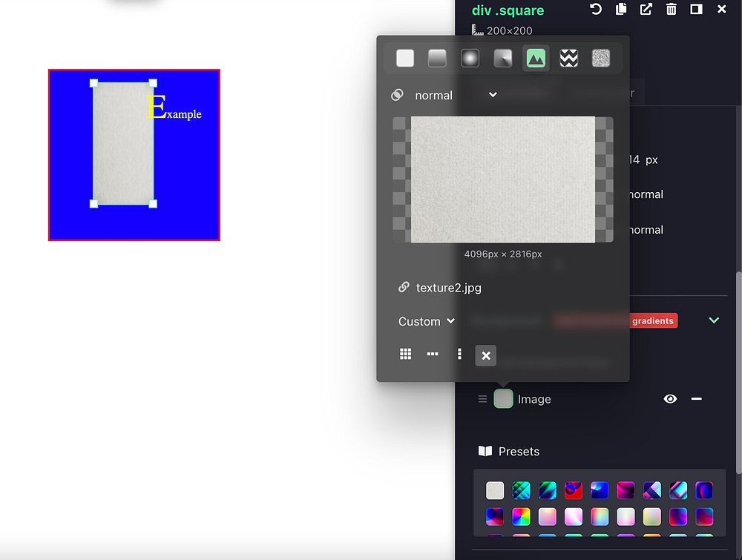Click the Presets section heading
Image resolution: width=742 pixels, height=560 pixels.
pyautogui.click(x=519, y=451)
